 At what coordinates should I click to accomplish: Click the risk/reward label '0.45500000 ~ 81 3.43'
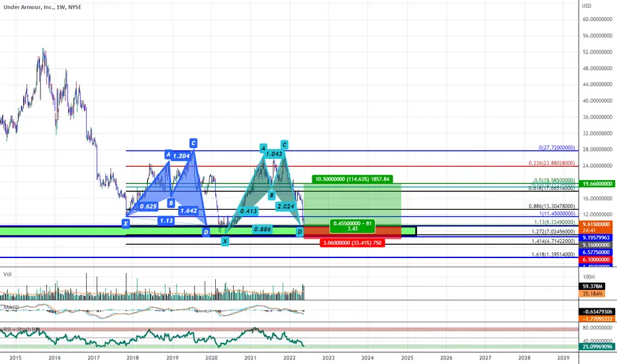tap(352, 226)
